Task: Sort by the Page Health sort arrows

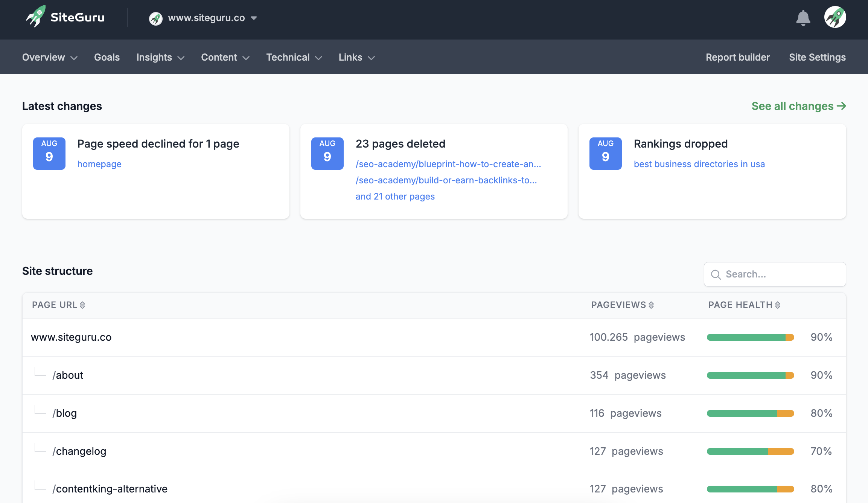Action: (x=778, y=305)
